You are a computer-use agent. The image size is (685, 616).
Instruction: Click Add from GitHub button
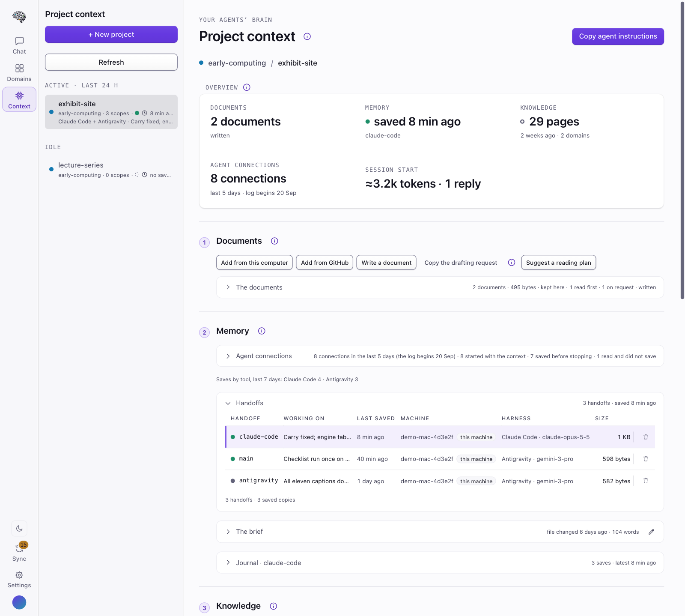[325, 263]
